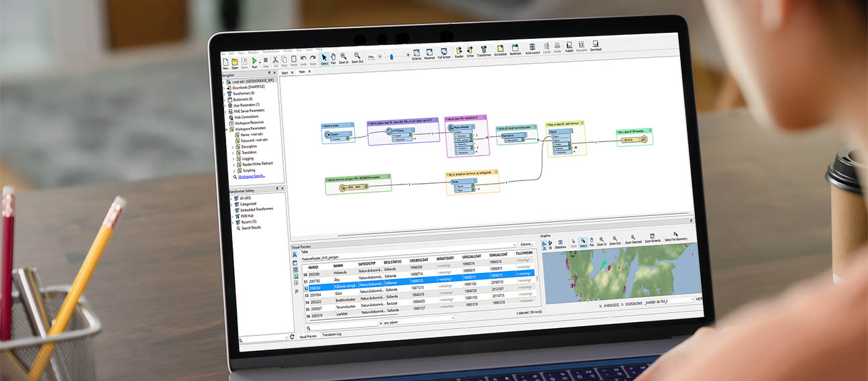
Task: Click the zoom level slider handle
Action: [392, 56]
